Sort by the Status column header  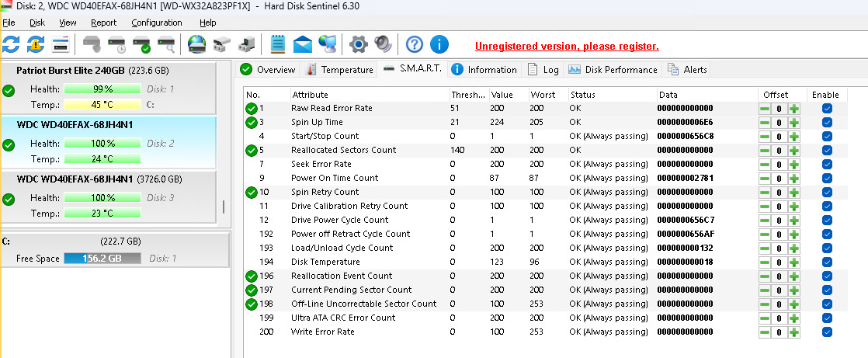coord(613,95)
